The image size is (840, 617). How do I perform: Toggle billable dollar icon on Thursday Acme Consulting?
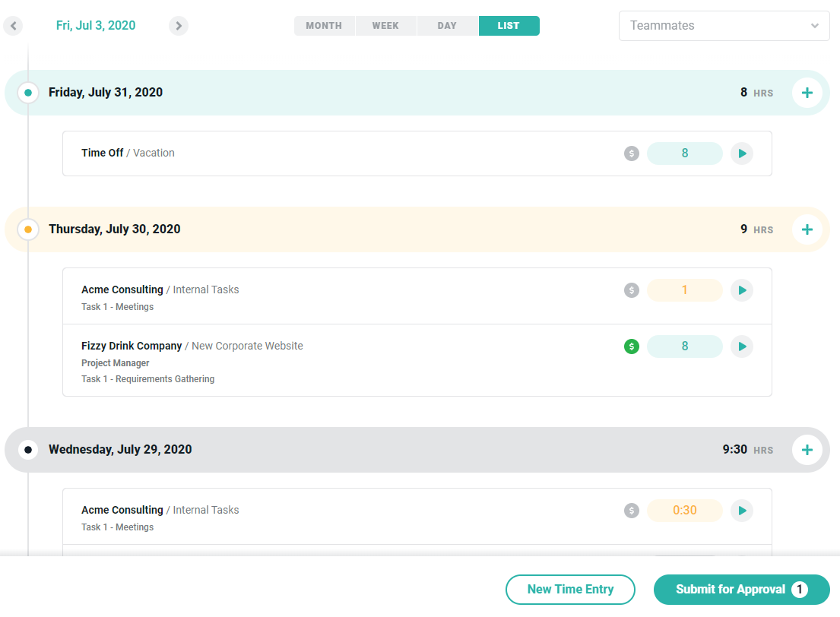(632, 290)
